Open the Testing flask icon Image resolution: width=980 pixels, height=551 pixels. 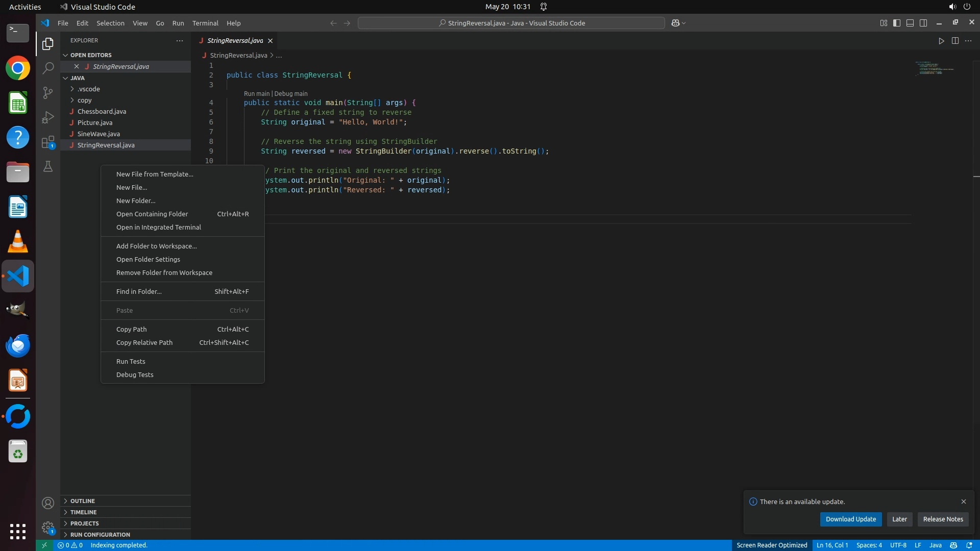48,167
